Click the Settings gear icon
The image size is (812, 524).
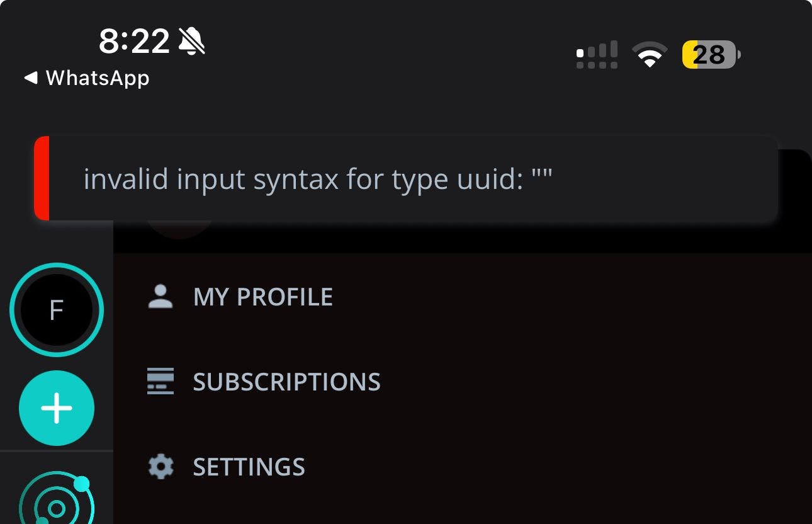click(x=160, y=467)
